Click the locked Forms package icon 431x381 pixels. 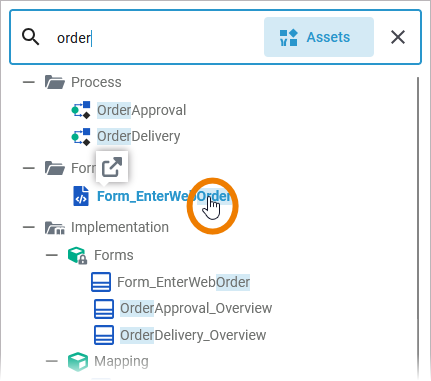tap(77, 255)
